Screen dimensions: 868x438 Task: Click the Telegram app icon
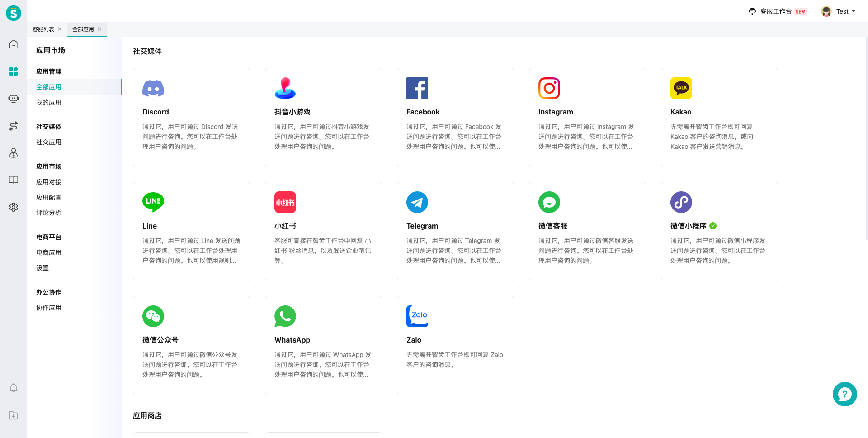coord(417,202)
